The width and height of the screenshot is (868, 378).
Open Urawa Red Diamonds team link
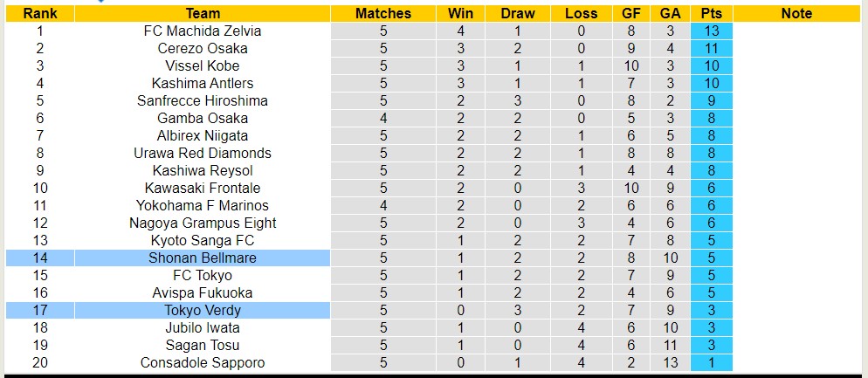(x=203, y=153)
